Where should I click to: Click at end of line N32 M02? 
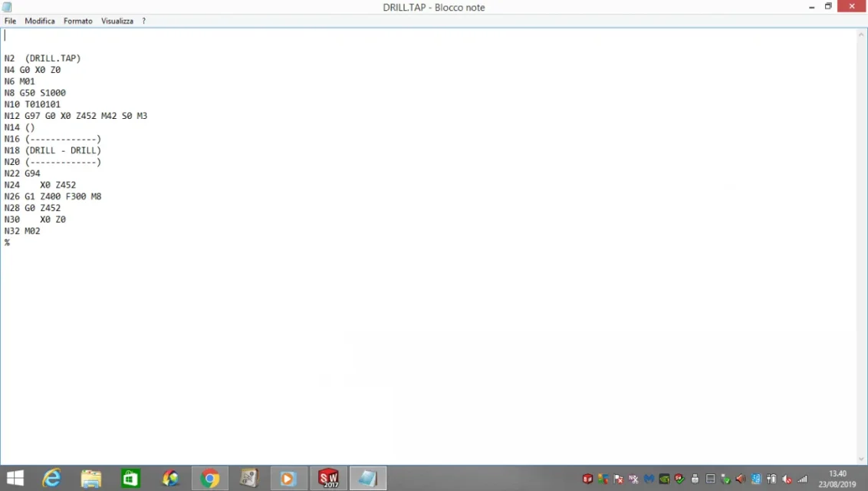click(x=41, y=231)
